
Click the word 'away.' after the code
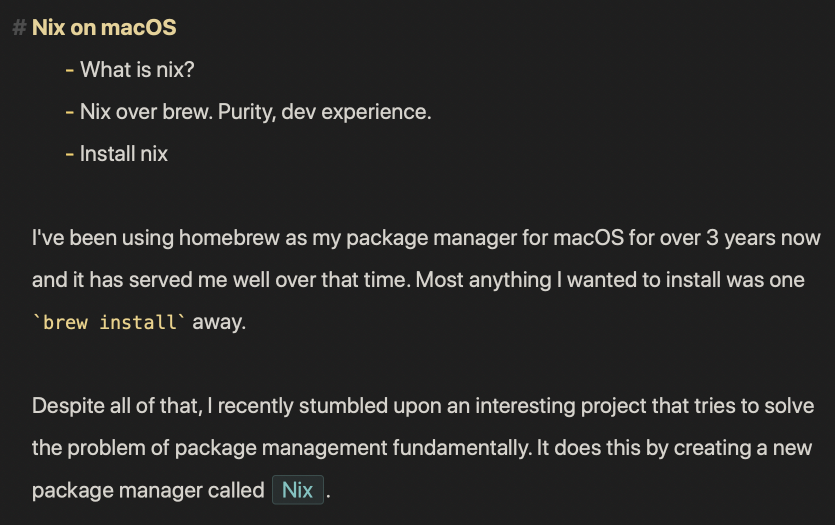(x=218, y=323)
